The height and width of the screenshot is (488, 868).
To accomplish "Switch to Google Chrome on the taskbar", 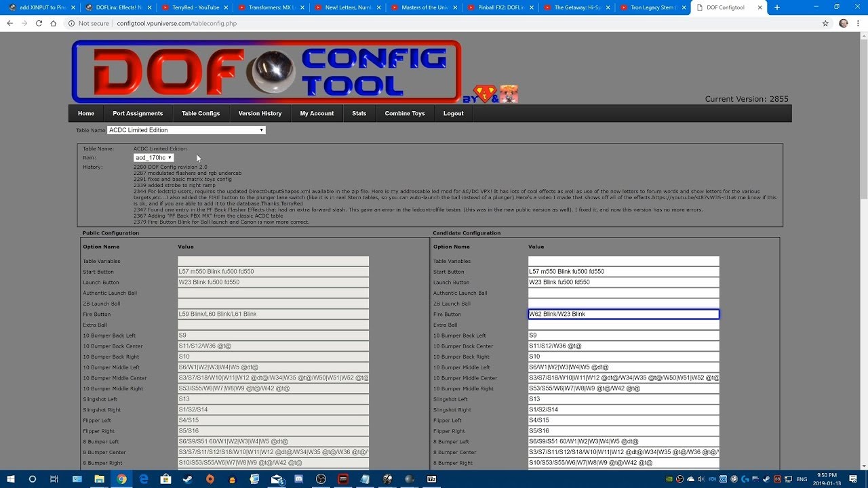I will [121, 479].
